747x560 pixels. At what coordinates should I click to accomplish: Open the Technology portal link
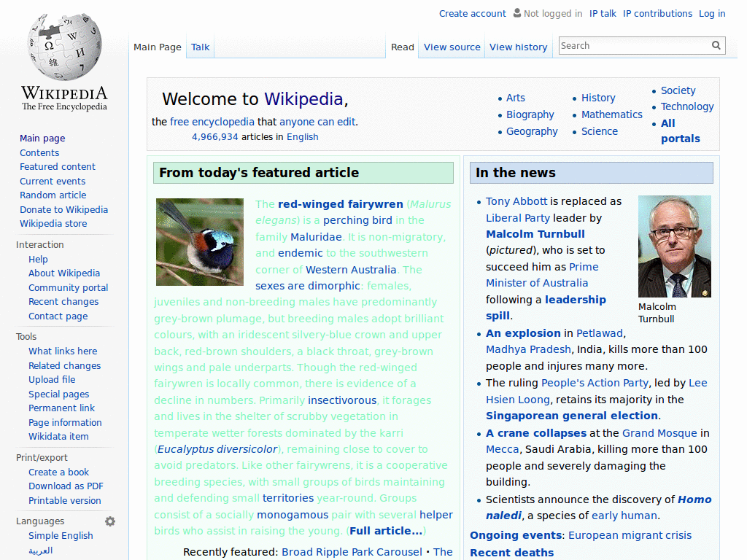pos(687,106)
